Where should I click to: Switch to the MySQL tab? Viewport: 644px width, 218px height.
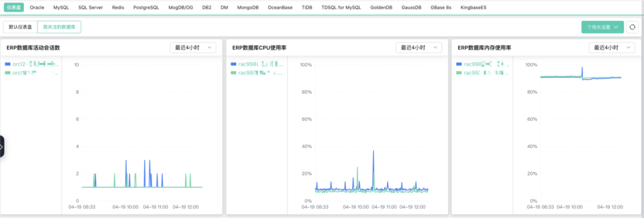pos(61,7)
